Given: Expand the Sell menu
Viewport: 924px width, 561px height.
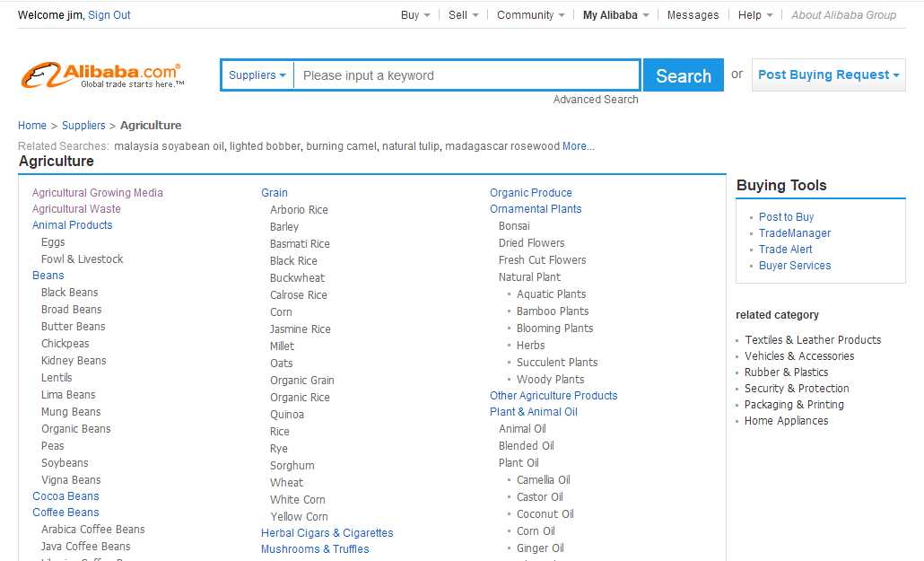Looking at the screenshot, I should point(463,15).
